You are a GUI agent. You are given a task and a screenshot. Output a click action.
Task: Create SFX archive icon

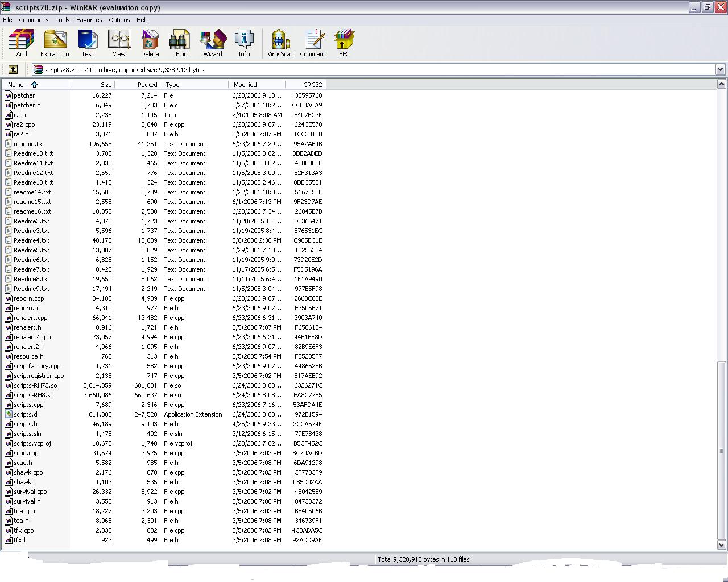tap(344, 43)
